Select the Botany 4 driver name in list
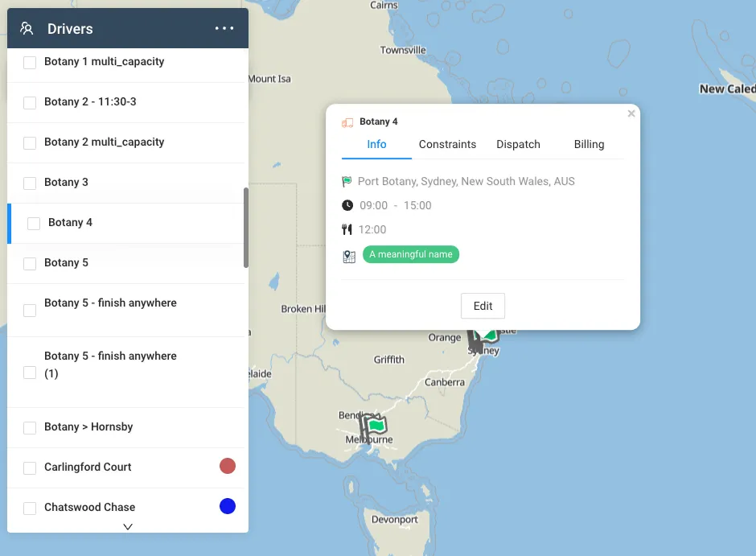This screenshot has width=756, height=556. point(70,222)
